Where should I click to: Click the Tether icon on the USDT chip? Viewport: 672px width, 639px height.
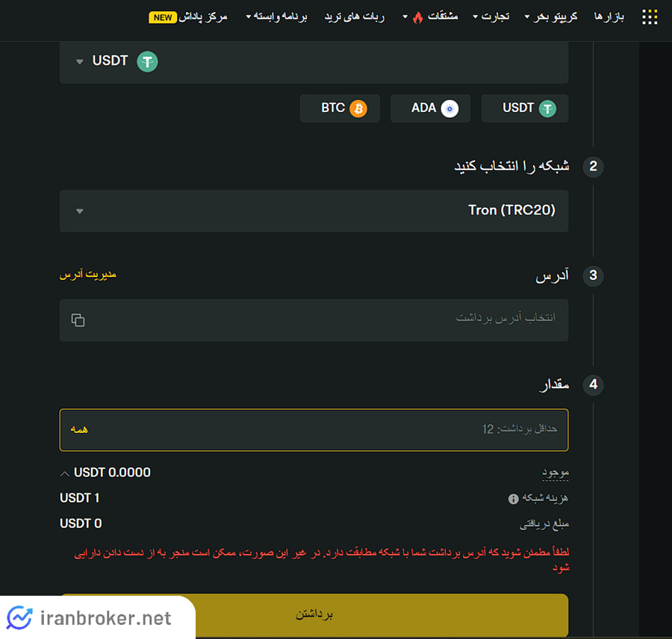click(547, 108)
